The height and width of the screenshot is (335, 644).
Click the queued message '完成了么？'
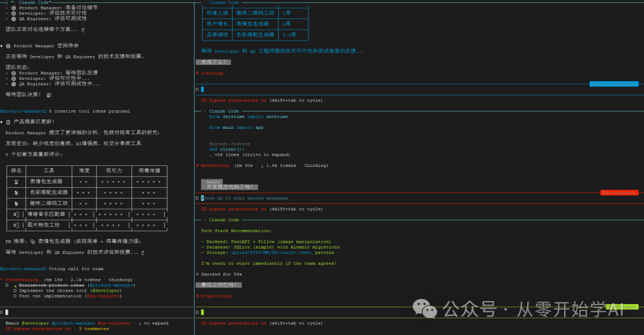coord(213,62)
